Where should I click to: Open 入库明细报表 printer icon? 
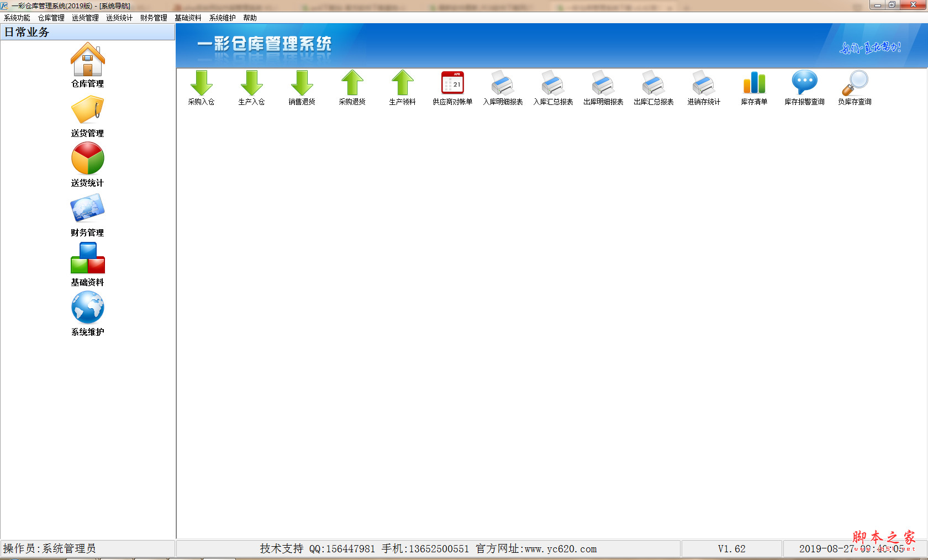coord(503,83)
